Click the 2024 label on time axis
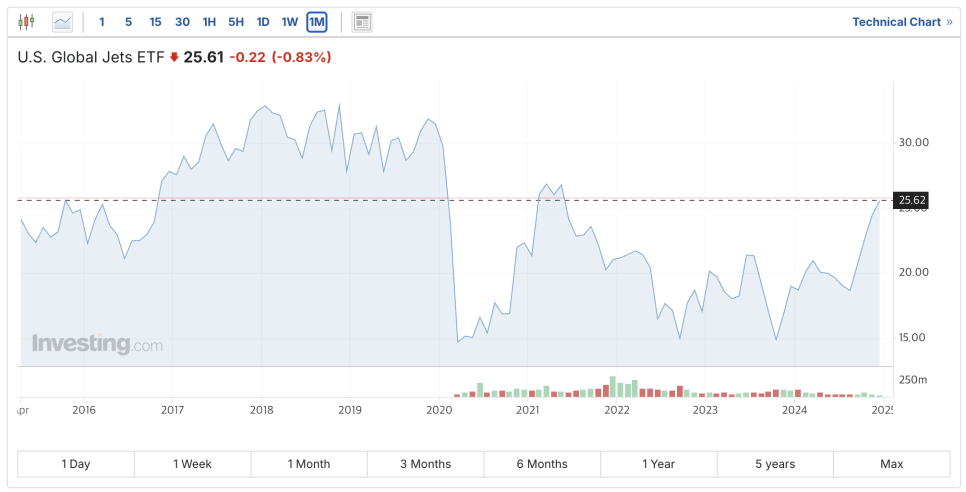The image size is (966, 492). coord(795,409)
